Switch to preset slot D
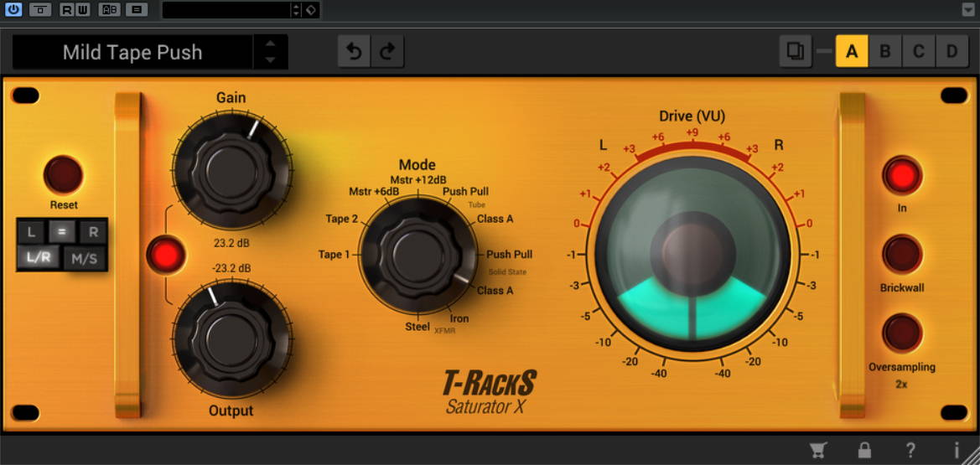This screenshot has height=465, width=980. tap(951, 51)
